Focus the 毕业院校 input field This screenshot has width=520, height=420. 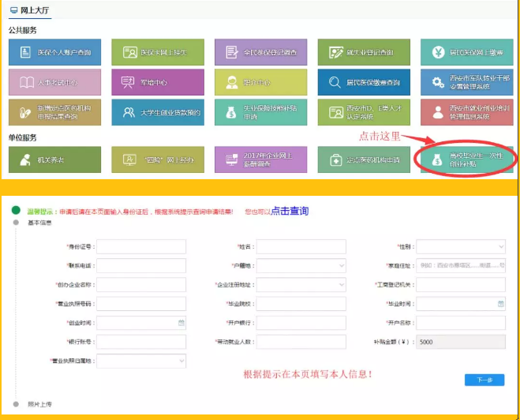301,304
